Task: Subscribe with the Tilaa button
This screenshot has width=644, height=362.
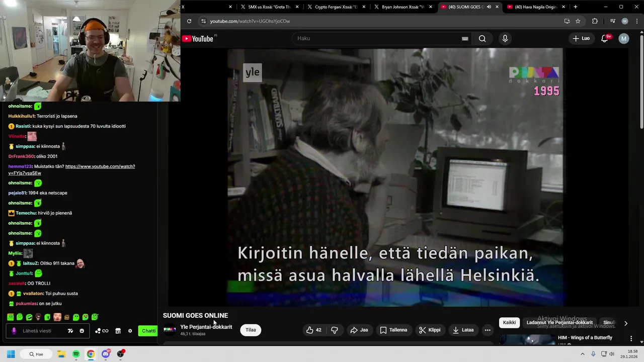Action: (251, 330)
